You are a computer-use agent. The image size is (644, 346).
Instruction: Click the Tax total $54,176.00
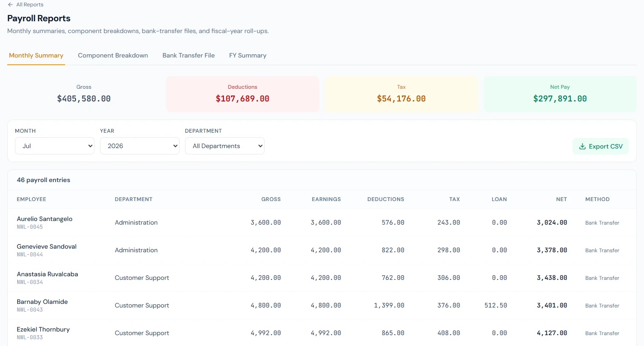coord(402,99)
